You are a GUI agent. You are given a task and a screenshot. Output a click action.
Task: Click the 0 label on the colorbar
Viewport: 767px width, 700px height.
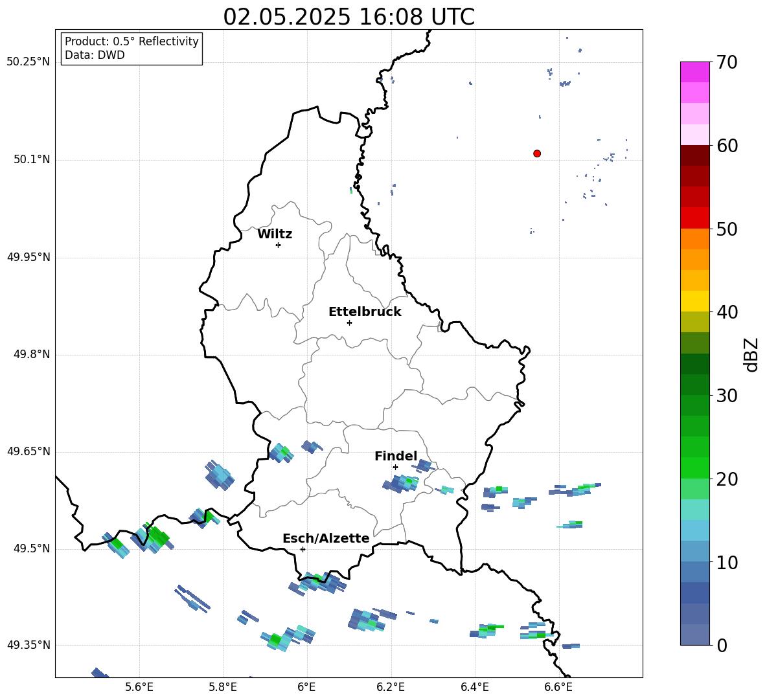coord(722,646)
